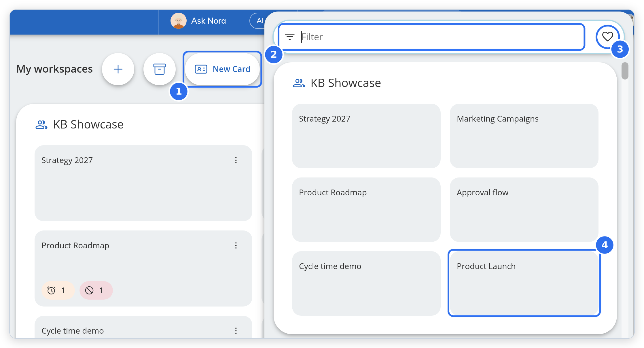This screenshot has width=644, height=348.
Task: Select Strategy 2027 in the popup panel
Action: point(366,136)
